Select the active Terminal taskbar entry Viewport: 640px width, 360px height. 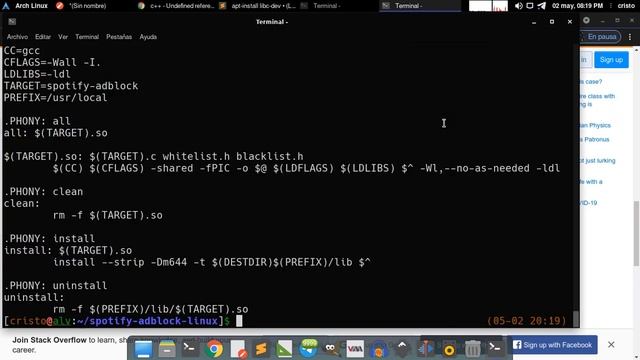(x=420, y=6)
